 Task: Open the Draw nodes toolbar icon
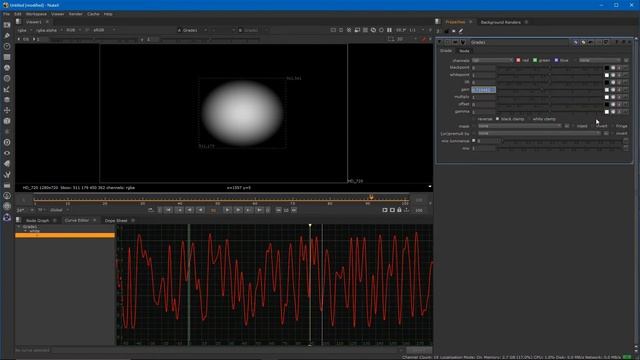pyautogui.click(x=7, y=36)
